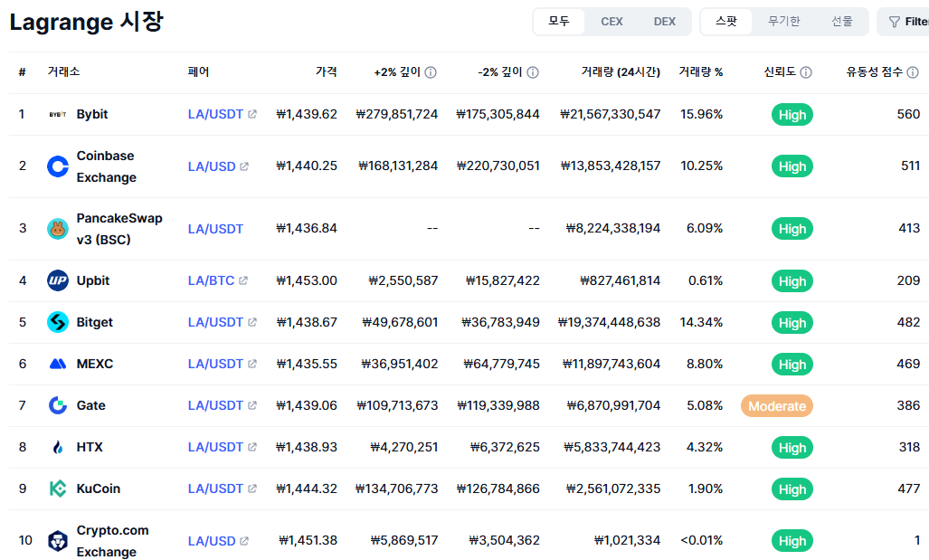Sort by the # rank column header
The image size is (929, 560).
pyautogui.click(x=22, y=72)
